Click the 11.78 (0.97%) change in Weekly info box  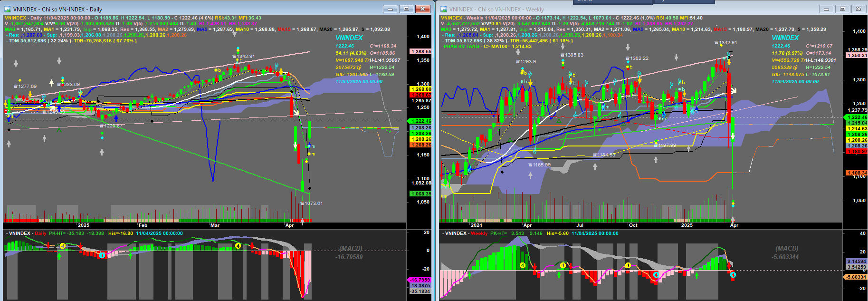click(787, 53)
